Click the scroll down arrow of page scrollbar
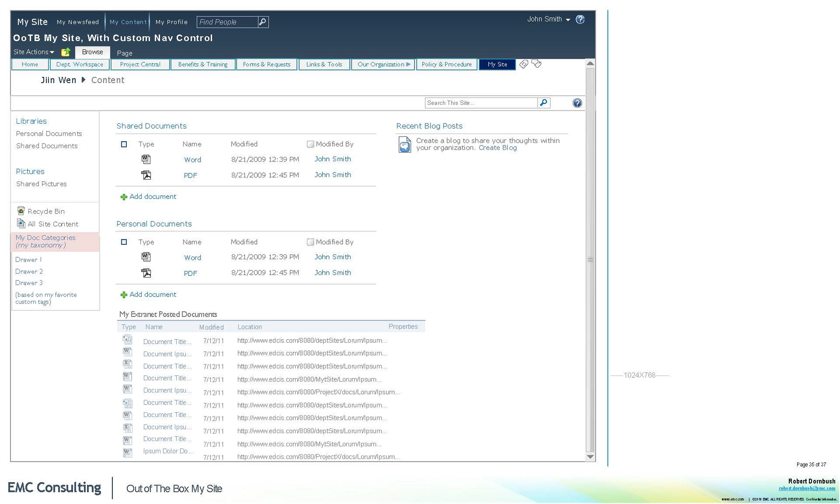Screen dimensions: 840x504 coord(590,457)
